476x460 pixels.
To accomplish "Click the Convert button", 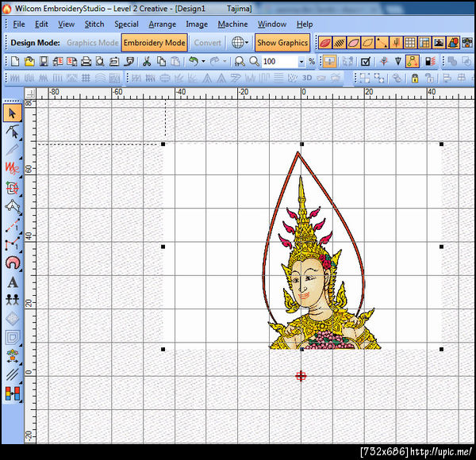I will pyautogui.click(x=207, y=43).
